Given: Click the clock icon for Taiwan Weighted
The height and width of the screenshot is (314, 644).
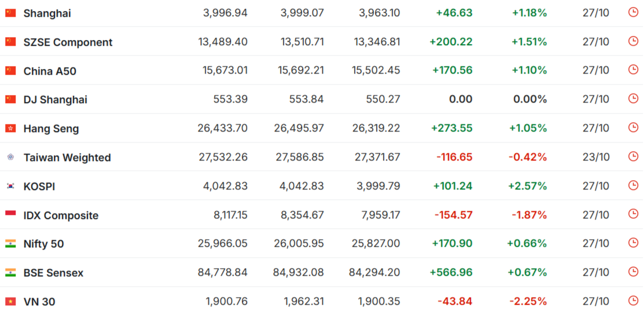Looking at the screenshot, I should click(633, 156).
